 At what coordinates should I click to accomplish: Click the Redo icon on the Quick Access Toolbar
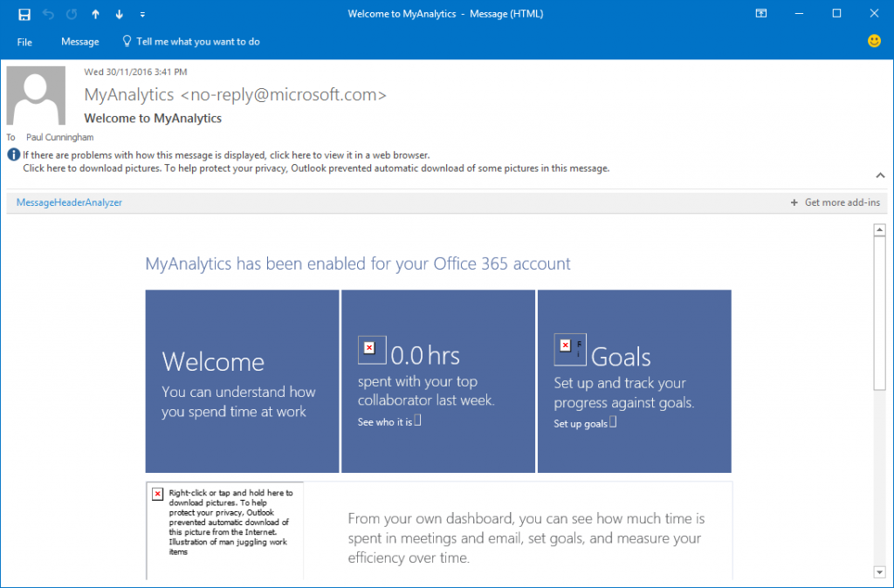[x=72, y=13]
